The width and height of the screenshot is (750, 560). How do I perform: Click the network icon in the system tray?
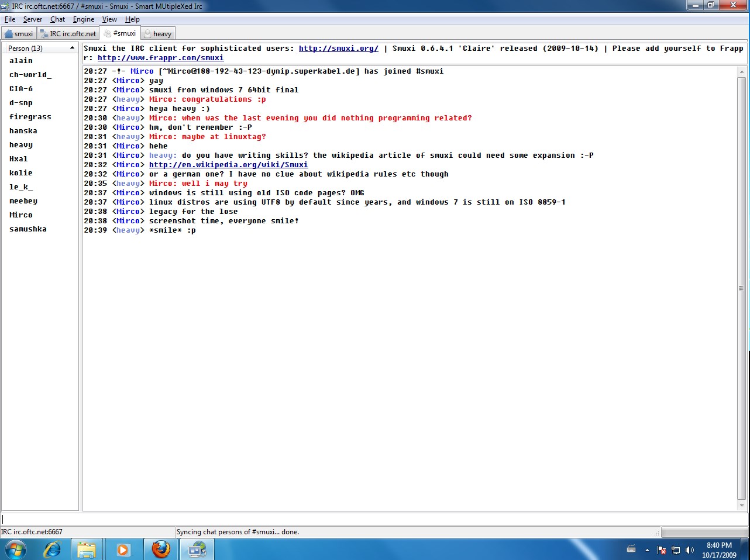tap(676, 550)
